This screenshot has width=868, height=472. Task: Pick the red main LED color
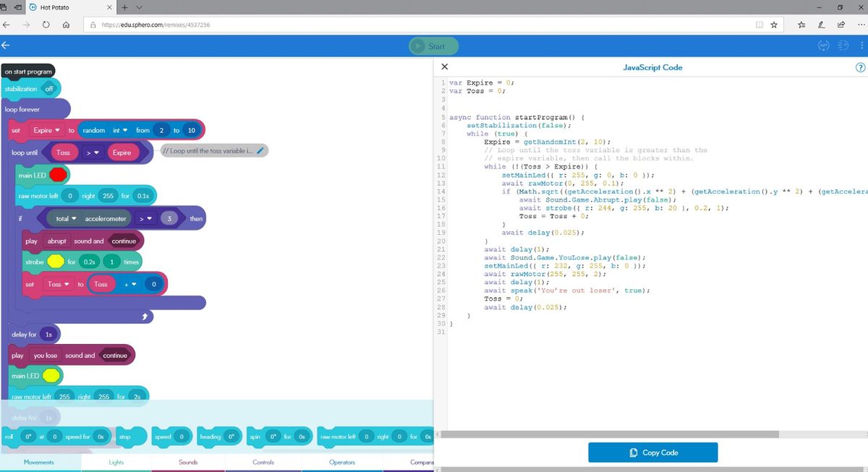[x=59, y=174]
